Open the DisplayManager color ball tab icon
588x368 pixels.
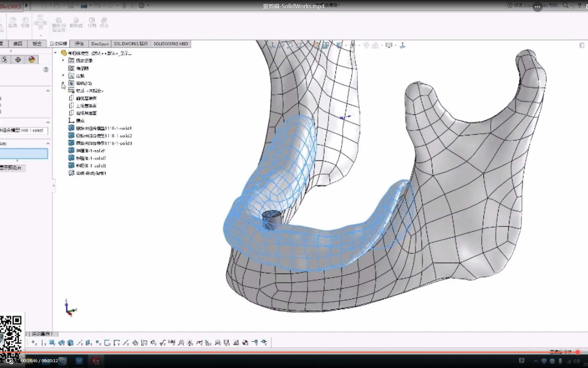(x=32, y=60)
